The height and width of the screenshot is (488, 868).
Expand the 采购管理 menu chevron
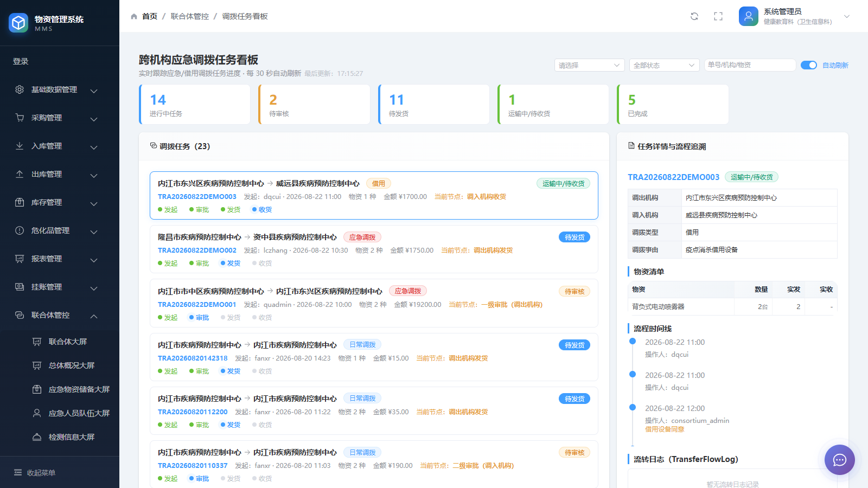94,119
